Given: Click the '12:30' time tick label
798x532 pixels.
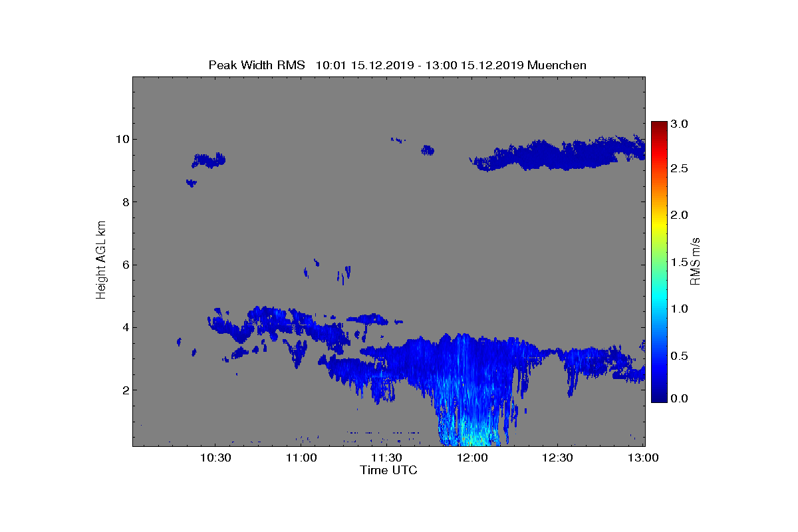Looking at the screenshot, I should (x=557, y=458).
